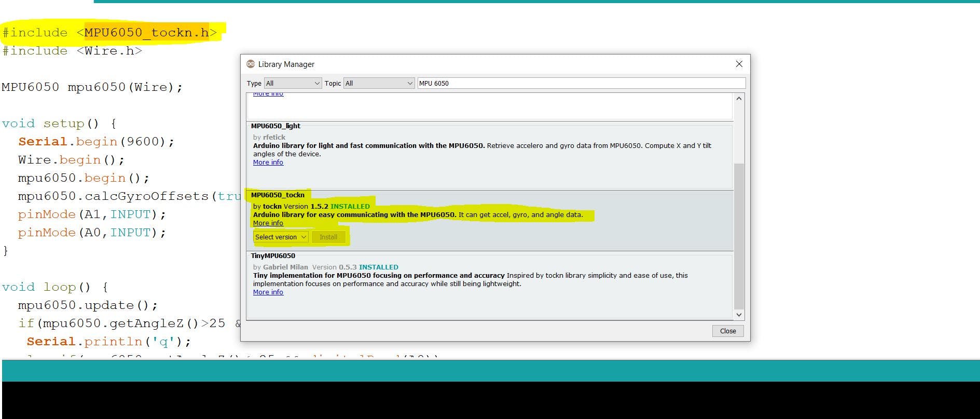Click the author name Gabriel Milan
The width and height of the screenshot is (980, 419).
[285, 267]
